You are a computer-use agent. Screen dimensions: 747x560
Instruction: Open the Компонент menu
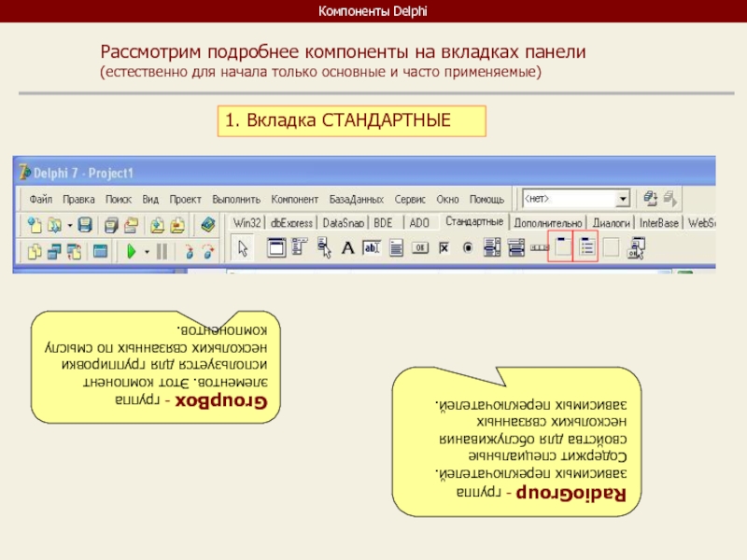(x=294, y=200)
